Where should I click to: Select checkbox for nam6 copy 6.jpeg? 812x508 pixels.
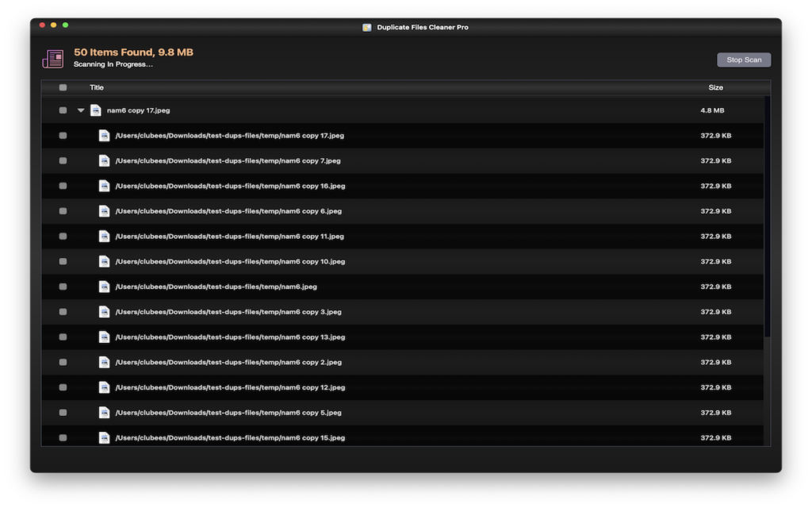63,211
